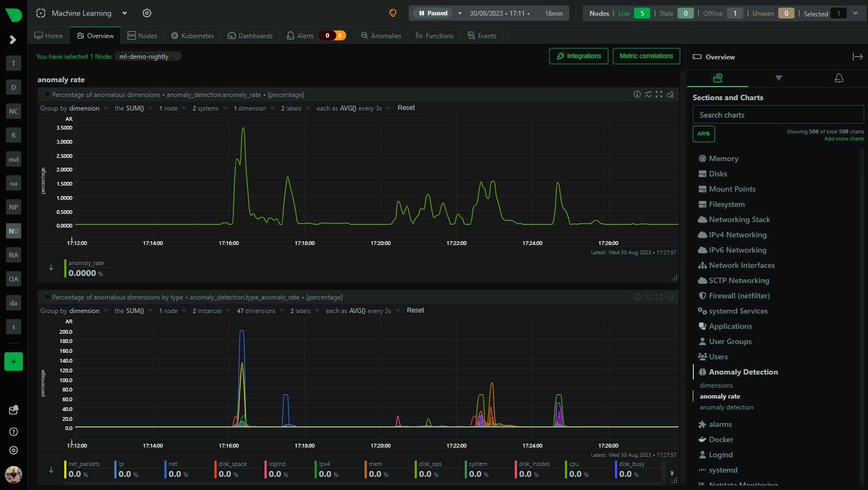This screenshot has height=490, width=868.
Task: Click fullscreen icon on anomaly rate chart
Action: click(x=659, y=94)
